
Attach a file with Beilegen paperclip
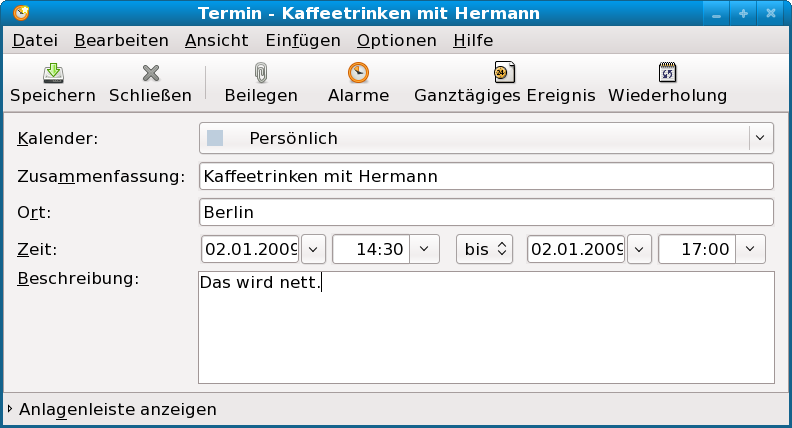(261, 73)
